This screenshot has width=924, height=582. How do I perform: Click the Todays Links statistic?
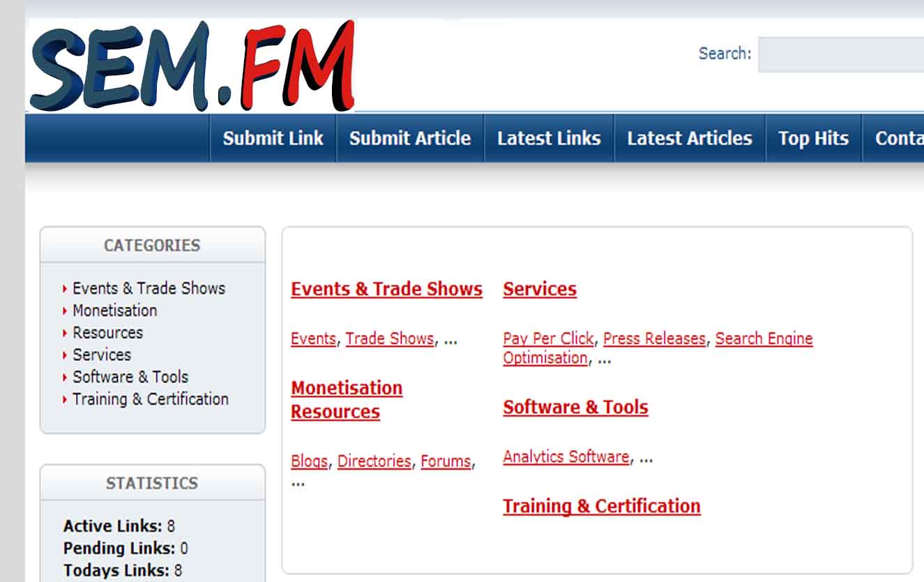click(123, 571)
